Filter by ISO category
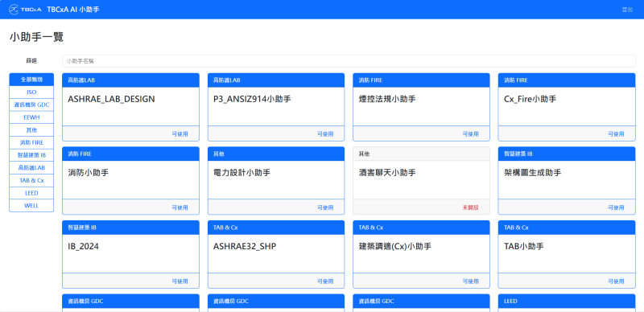This screenshot has width=644, height=312. tap(31, 92)
